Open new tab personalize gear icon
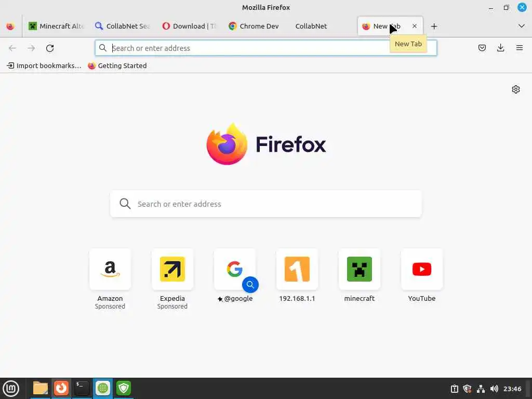 point(516,89)
